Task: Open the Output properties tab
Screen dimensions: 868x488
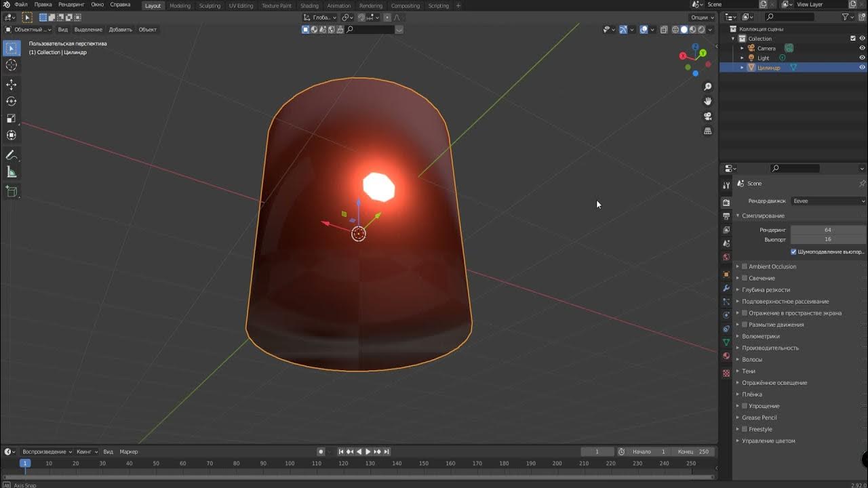Action: (726, 216)
